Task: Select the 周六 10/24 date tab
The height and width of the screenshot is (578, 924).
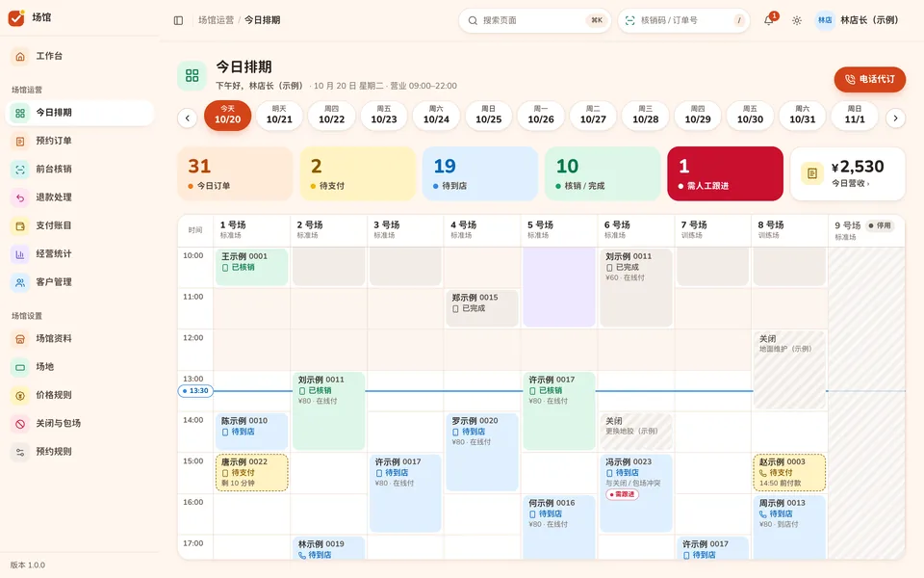Action: [436, 115]
